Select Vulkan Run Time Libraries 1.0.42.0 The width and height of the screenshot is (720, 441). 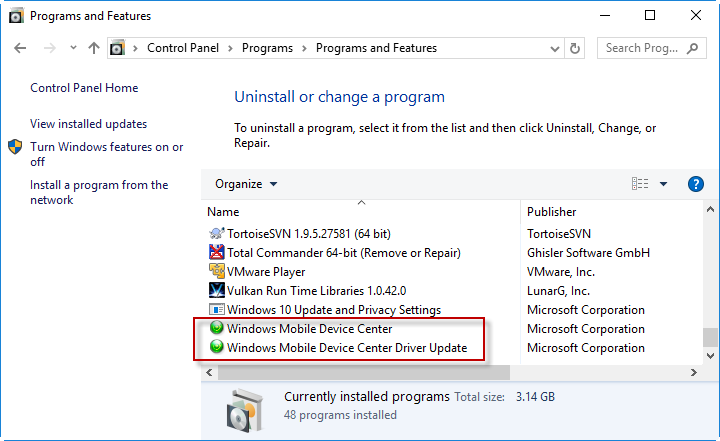pyautogui.click(x=316, y=291)
